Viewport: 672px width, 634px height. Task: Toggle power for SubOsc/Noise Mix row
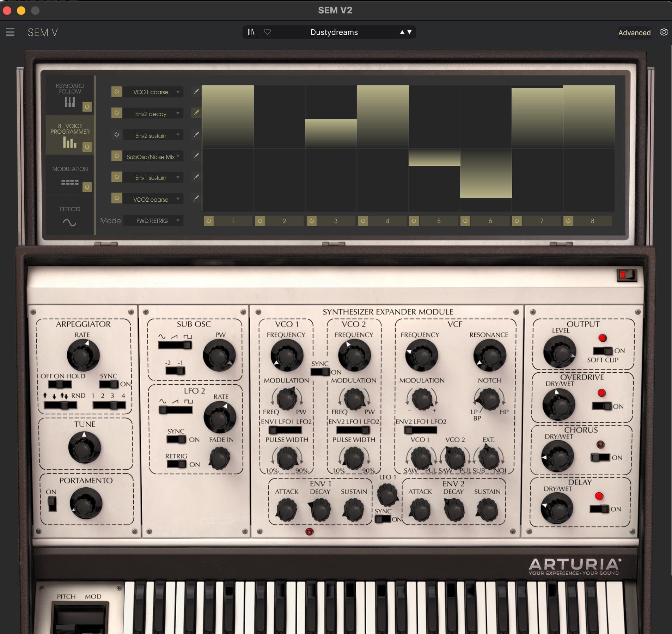(x=117, y=156)
